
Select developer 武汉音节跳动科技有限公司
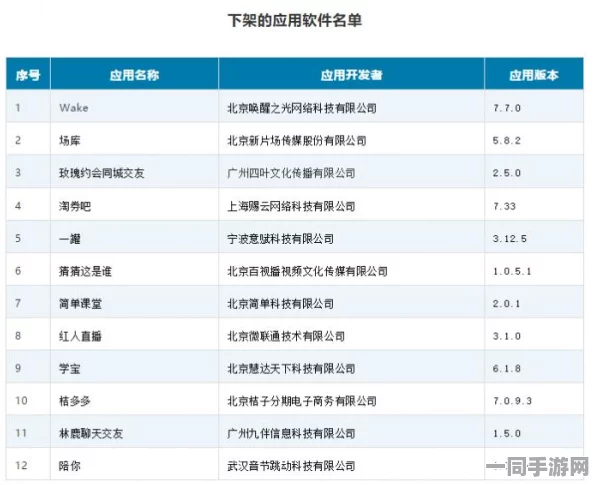pos(291,465)
